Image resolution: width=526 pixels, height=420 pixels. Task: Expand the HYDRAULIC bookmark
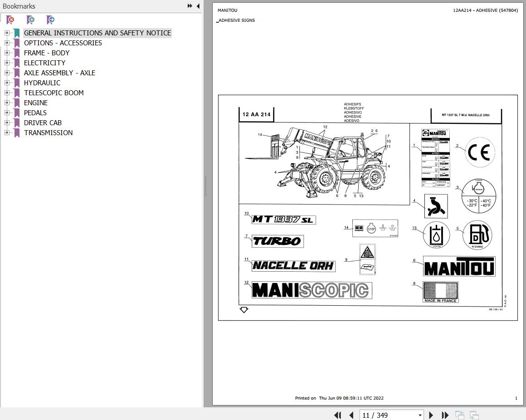tap(7, 83)
